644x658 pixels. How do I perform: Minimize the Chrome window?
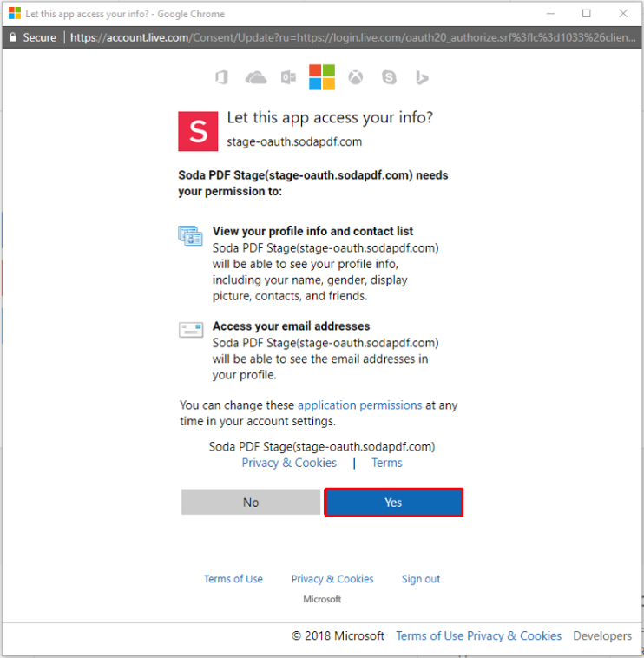click(550, 14)
